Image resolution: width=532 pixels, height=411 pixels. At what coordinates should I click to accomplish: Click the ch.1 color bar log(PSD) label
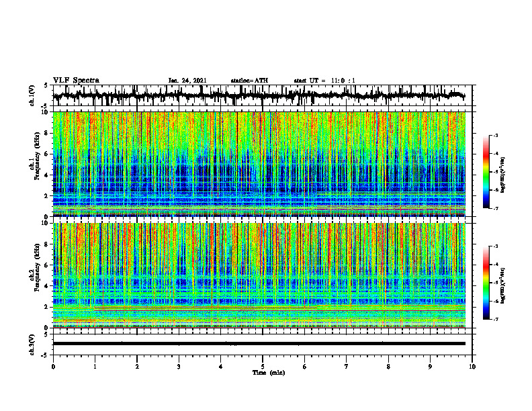click(503, 175)
